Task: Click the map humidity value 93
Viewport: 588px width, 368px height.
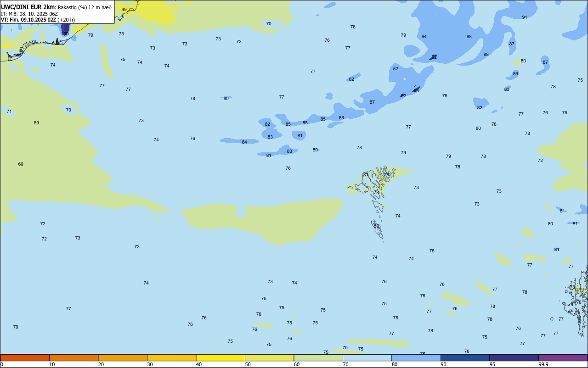Action: pos(416,91)
